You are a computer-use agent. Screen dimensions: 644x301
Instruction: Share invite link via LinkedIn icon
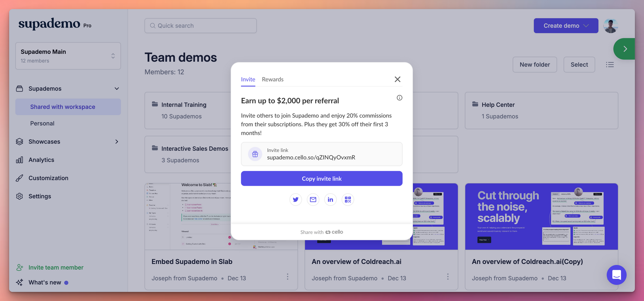(330, 200)
